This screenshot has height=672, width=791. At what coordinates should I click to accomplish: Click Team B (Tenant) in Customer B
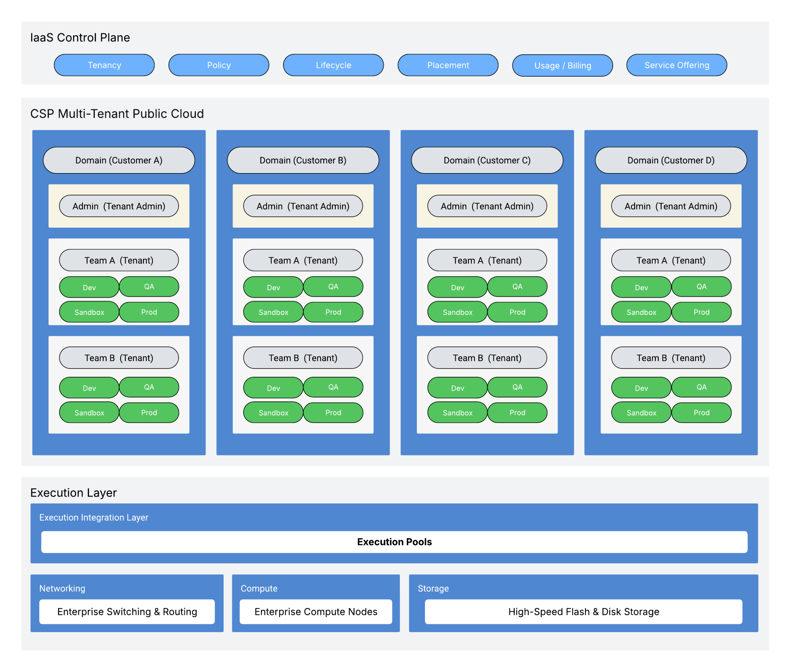point(303,358)
